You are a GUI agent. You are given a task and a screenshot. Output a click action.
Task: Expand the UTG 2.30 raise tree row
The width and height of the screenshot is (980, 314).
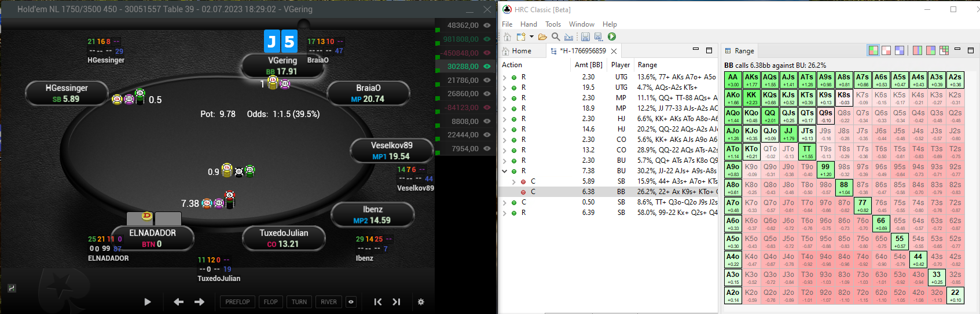(505, 77)
